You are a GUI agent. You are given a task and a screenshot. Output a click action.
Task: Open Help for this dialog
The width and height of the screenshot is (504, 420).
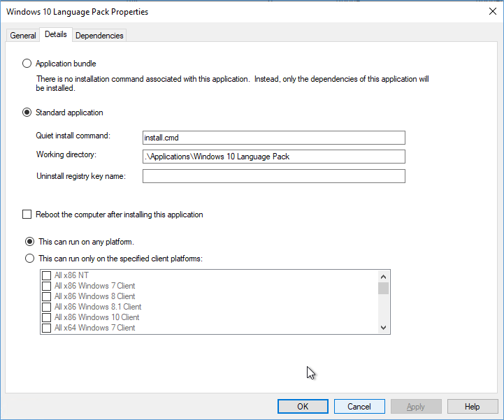click(473, 407)
